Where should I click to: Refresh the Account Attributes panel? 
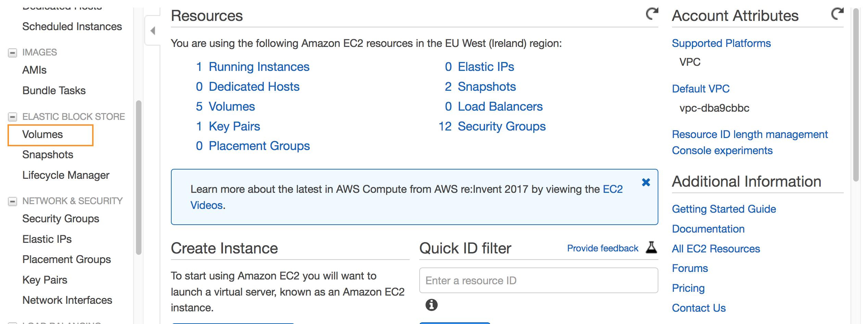[837, 14]
